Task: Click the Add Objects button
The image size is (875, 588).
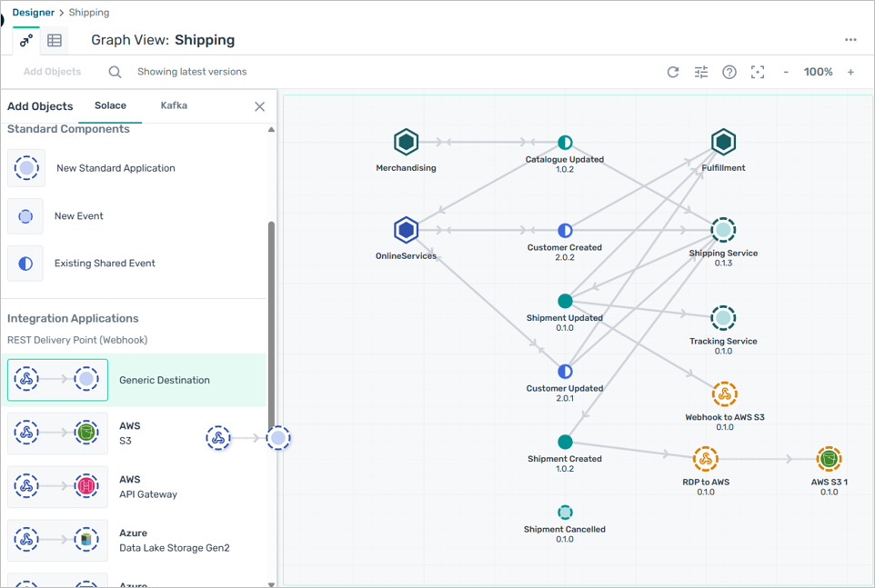Action: (x=52, y=72)
